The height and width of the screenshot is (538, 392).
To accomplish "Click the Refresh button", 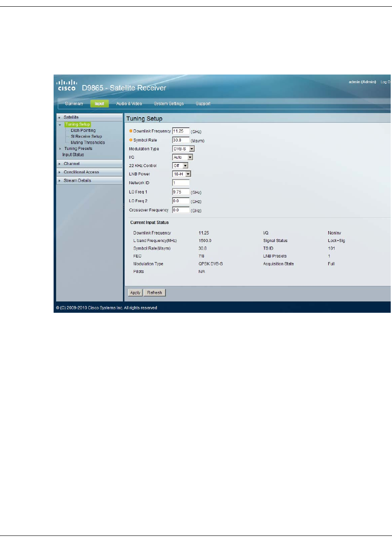I will 155,293.
